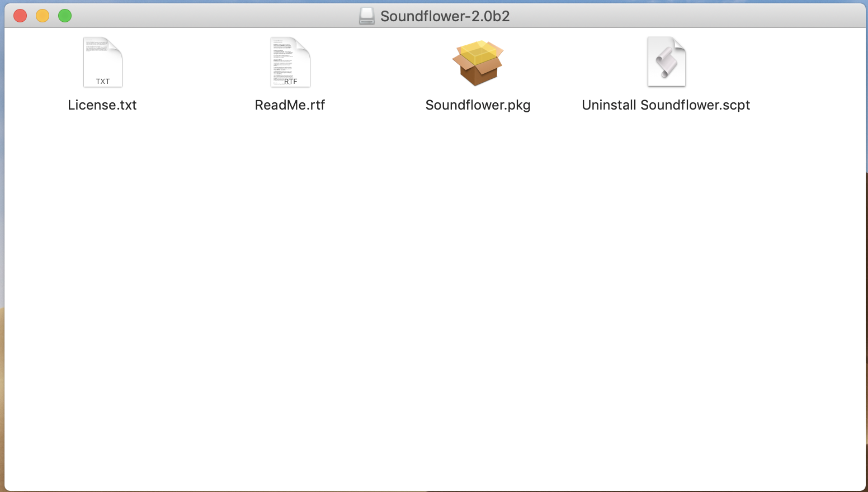The height and width of the screenshot is (492, 868).
Task: Click the yellow minimize button
Action: pyautogui.click(x=43, y=16)
